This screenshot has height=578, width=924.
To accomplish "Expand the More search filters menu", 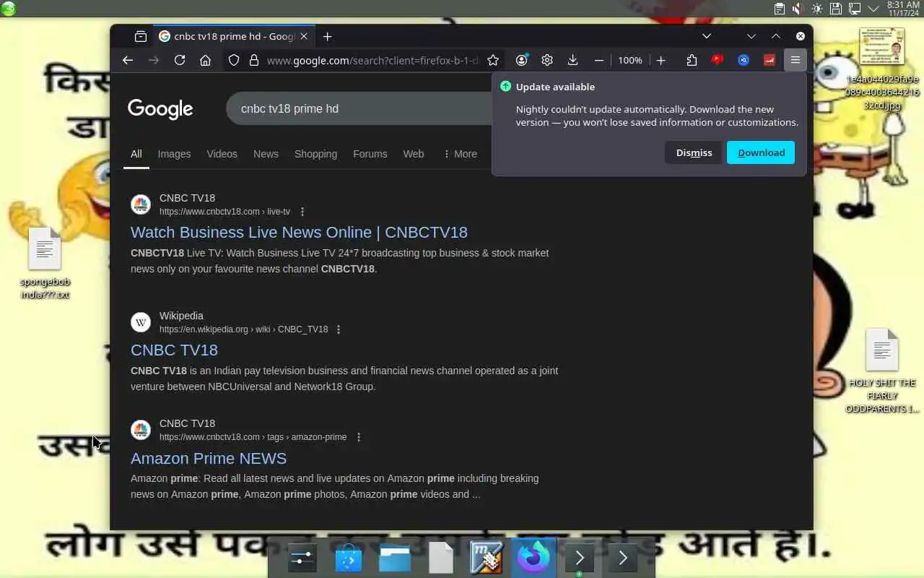I will (460, 154).
